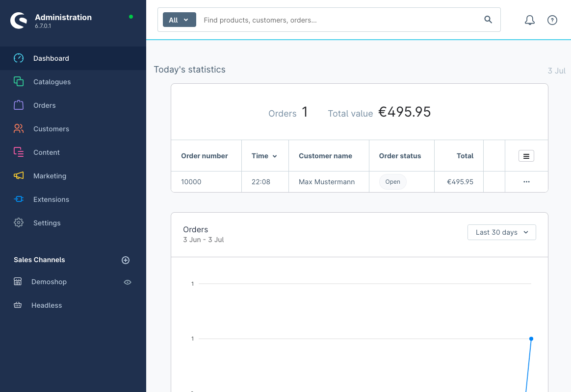Go to the Orders menu item

click(45, 105)
